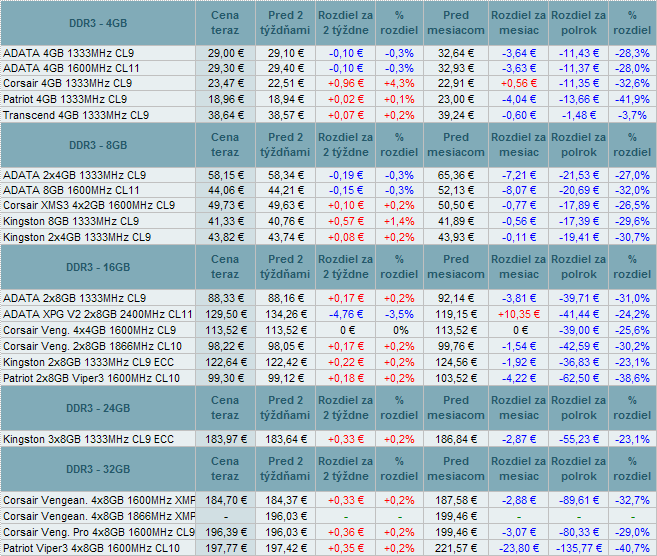Click the -135,77 € half-year difference cell

point(579,548)
